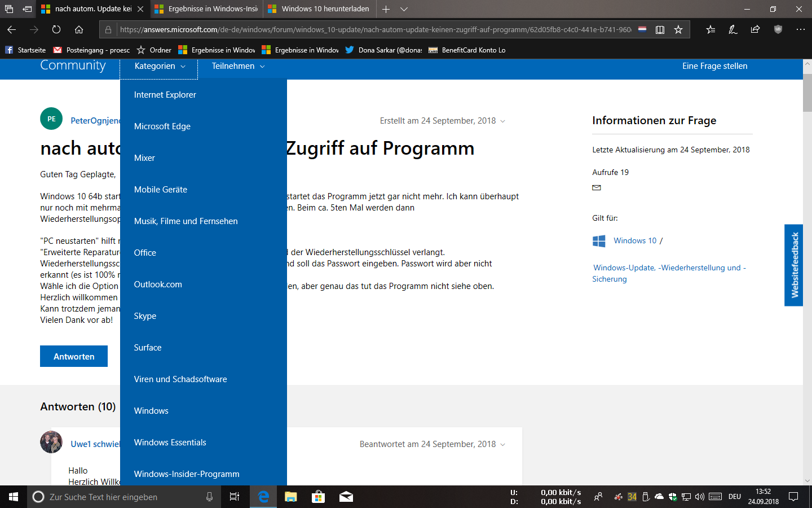Show tabs you've set aside
Screen dimensions: 812x508
(x=9, y=9)
